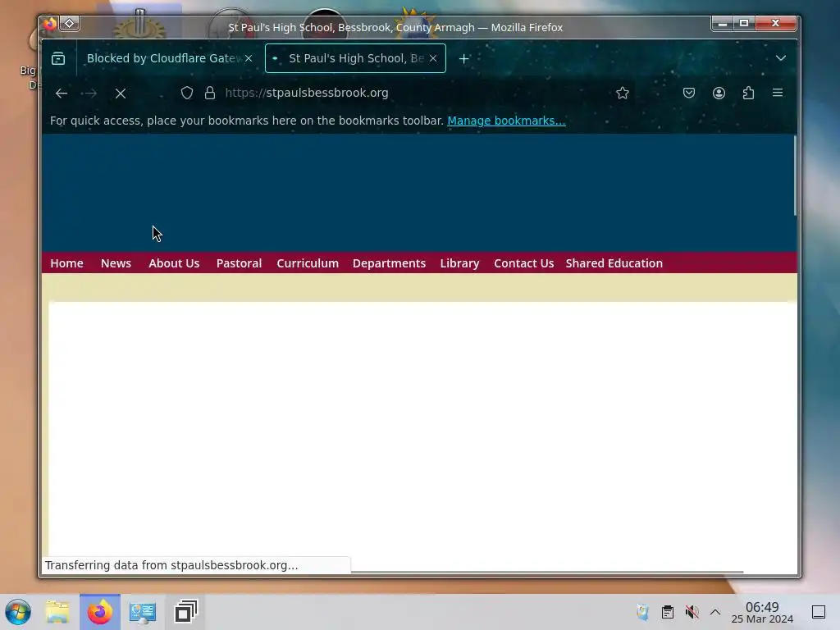Maximize the Firefox window
The image size is (840, 630).
click(744, 23)
